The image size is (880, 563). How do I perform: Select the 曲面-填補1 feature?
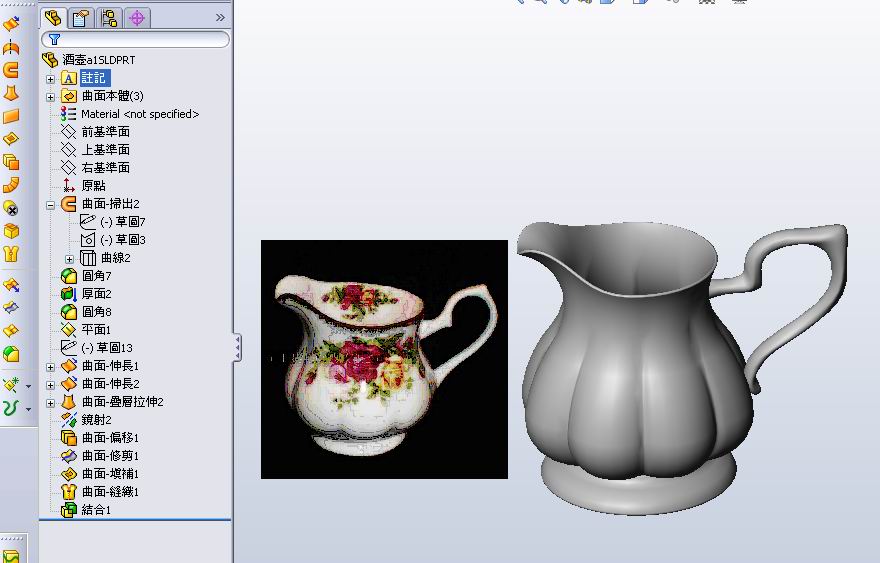point(110,474)
